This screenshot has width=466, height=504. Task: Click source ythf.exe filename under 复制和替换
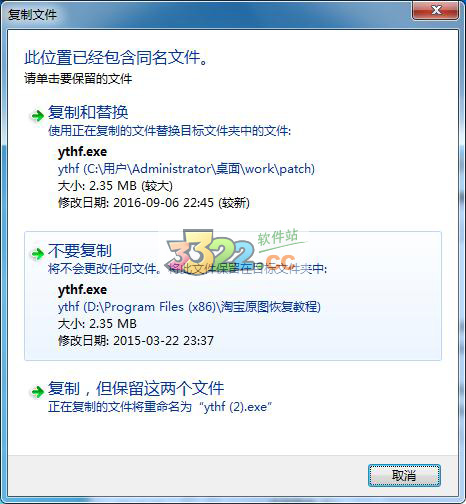[x=82, y=152]
